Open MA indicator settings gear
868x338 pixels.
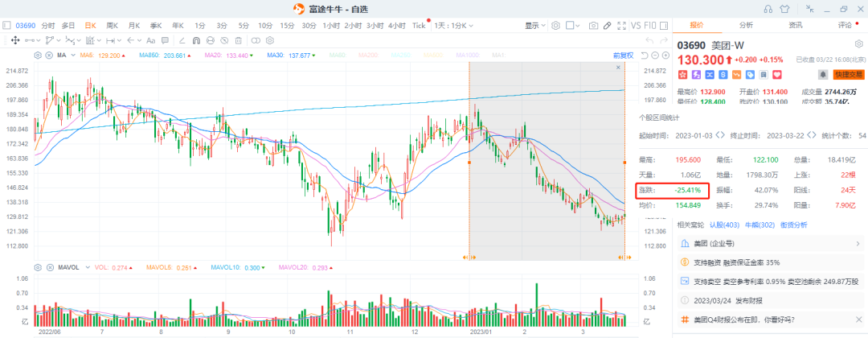click(x=38, y=56)
